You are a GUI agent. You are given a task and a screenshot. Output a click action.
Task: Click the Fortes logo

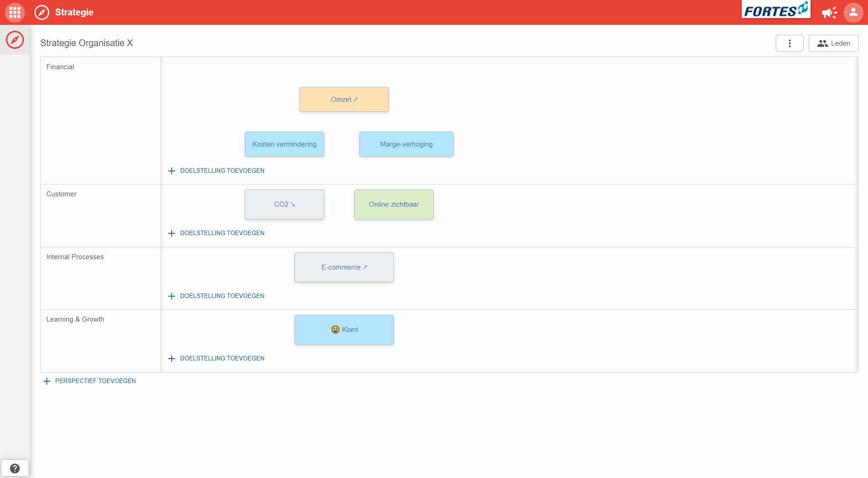tap(775, 10)
